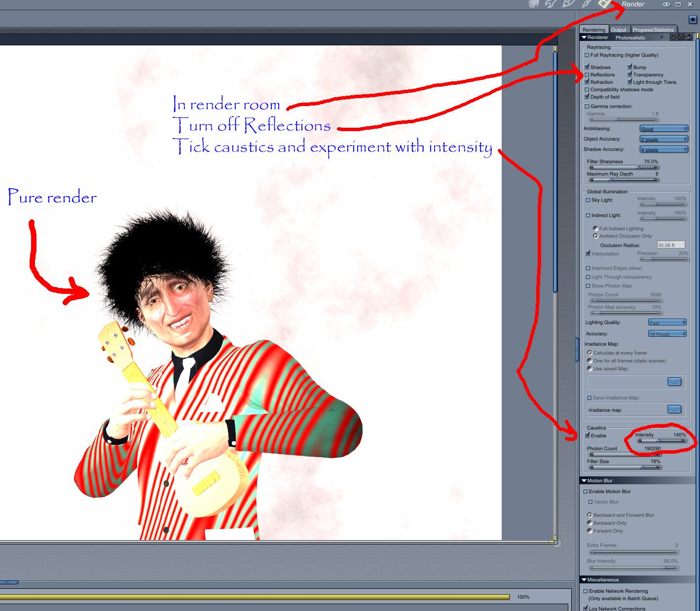The width and height of the screenshot is (700, 611).
Task: Open the Model room wrench icon
Action: click(551, 4)
